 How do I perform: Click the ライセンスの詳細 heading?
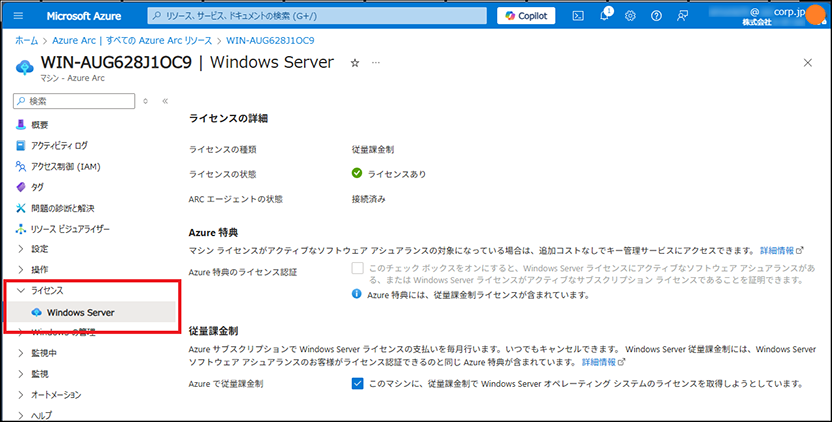(228, 118)
